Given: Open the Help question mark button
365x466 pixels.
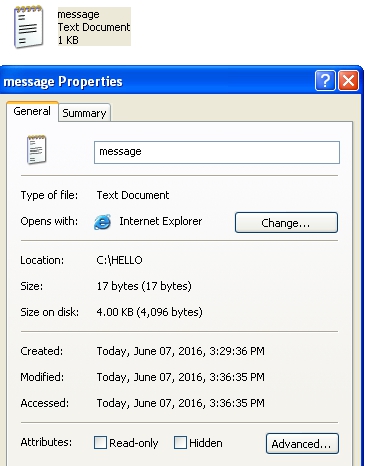Looking at the screenshot, I should [325, 81].
